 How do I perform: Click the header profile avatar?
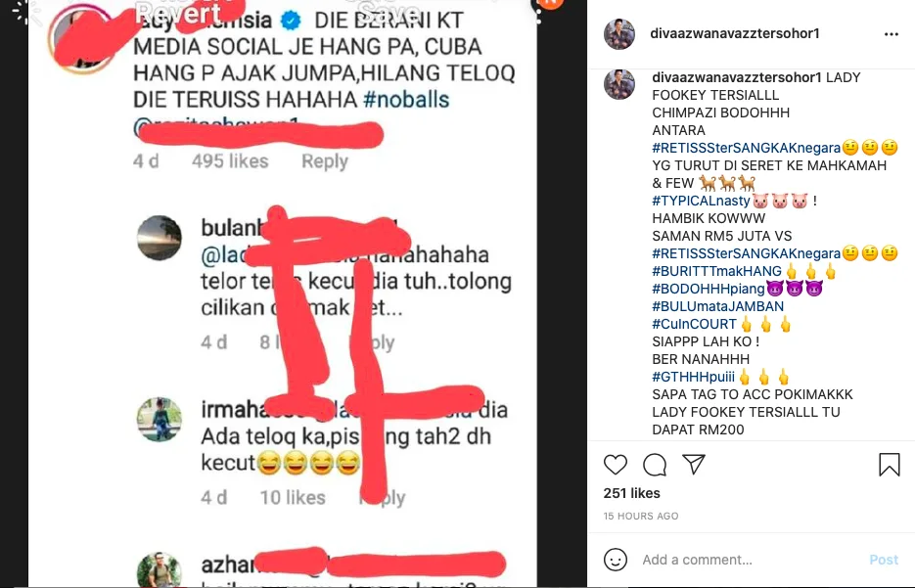point(619,34)
